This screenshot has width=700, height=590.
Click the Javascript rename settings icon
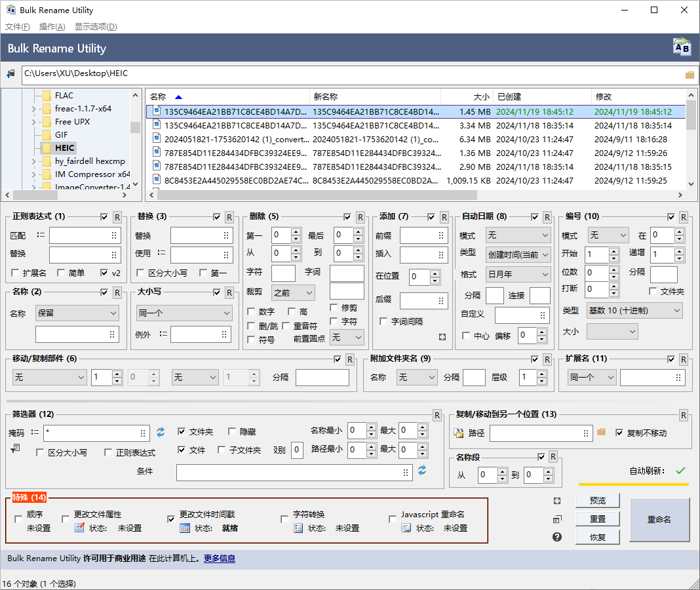pos(406,528)
